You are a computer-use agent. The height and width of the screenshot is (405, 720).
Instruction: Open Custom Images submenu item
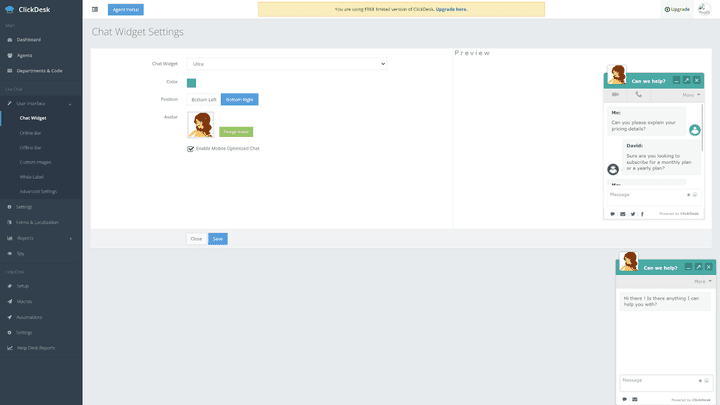tap(35, 162)
